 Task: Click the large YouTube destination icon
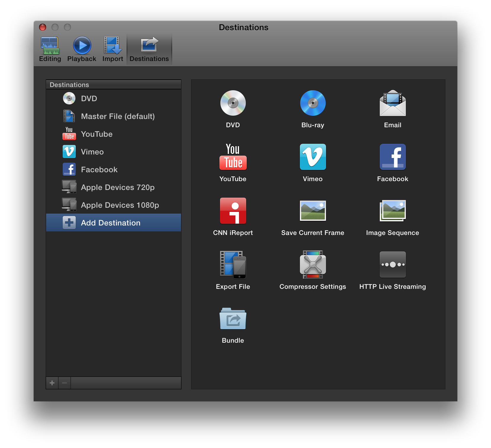[x=233, y=157]
